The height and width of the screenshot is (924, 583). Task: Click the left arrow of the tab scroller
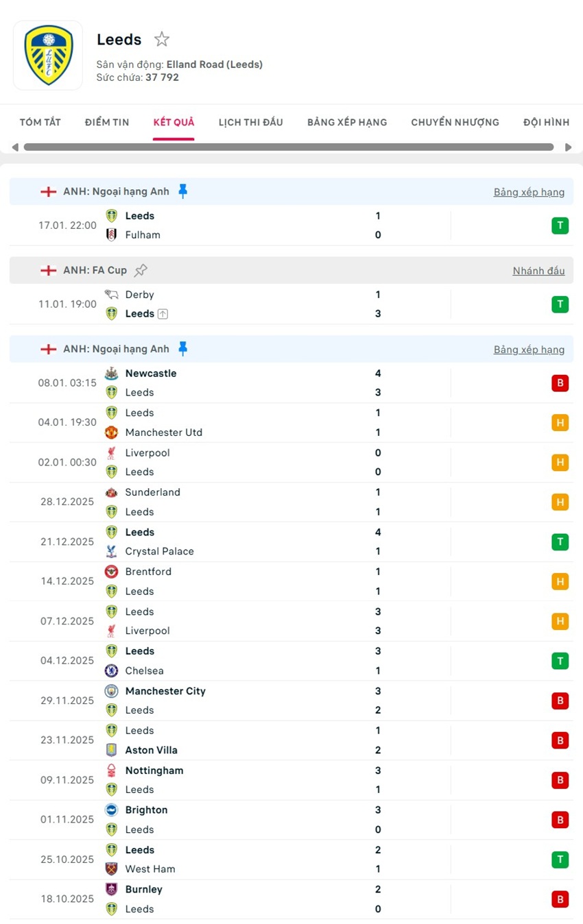pos(14,146)
